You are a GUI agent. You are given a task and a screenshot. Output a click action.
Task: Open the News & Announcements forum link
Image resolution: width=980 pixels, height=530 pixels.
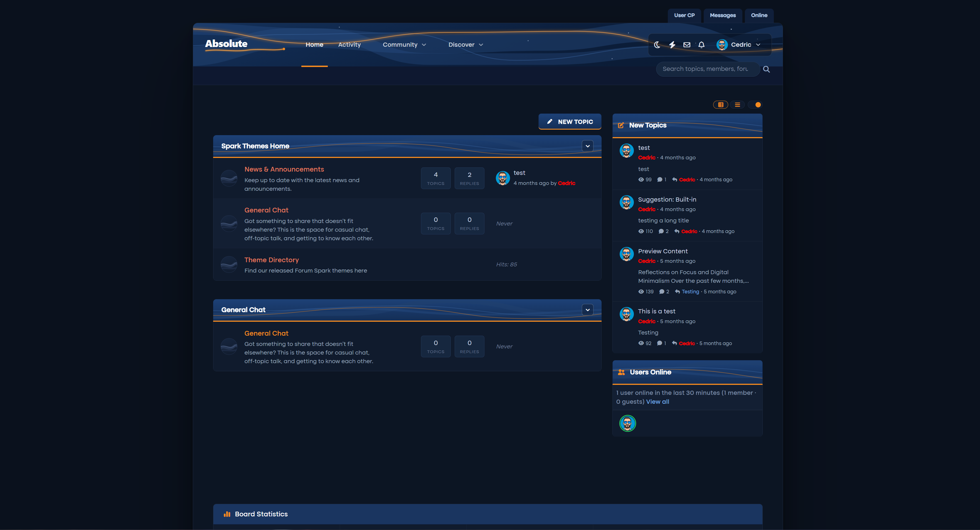[284, 170]
